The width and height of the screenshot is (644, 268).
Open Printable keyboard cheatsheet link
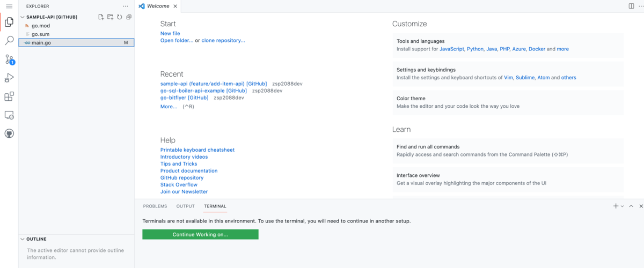197,150
